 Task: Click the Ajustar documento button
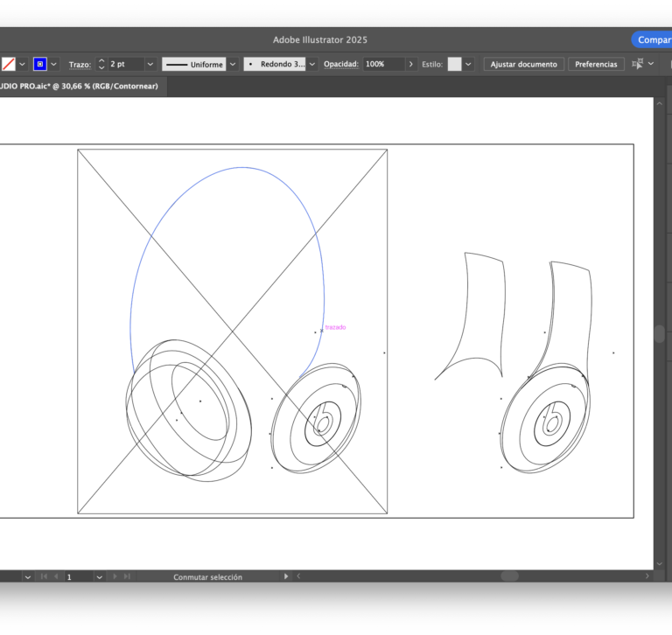523,64
